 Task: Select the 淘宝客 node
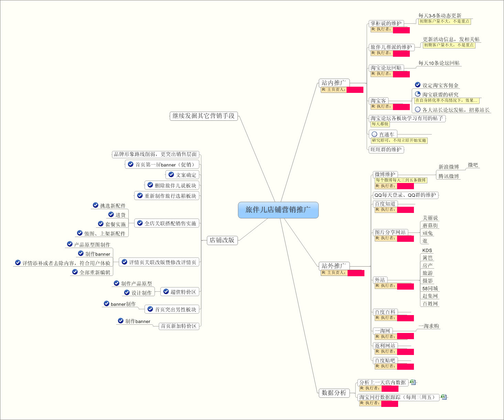378,101
